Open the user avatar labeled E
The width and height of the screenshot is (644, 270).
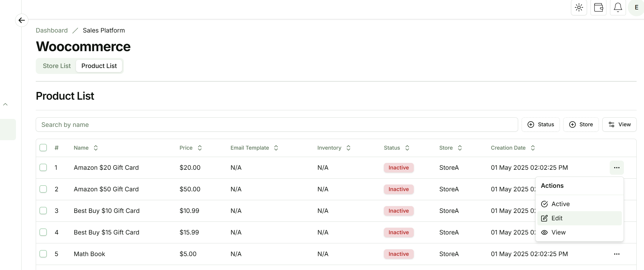click(636, 7)
